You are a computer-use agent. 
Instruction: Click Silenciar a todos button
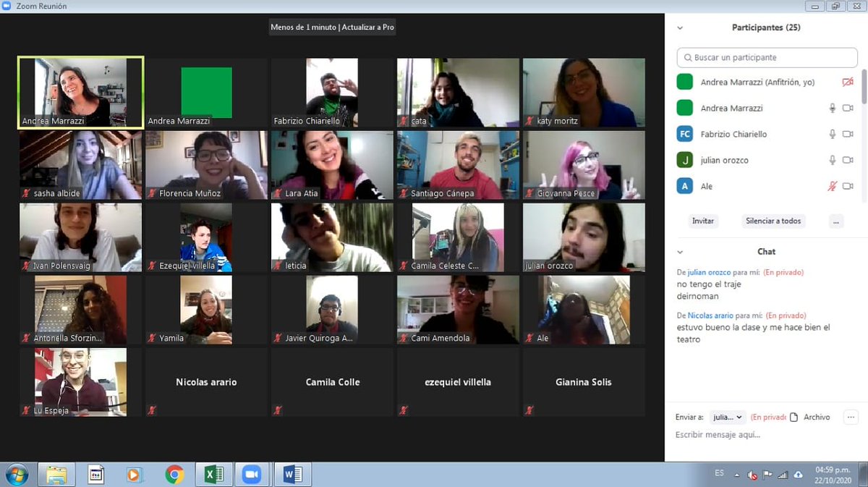773,221
